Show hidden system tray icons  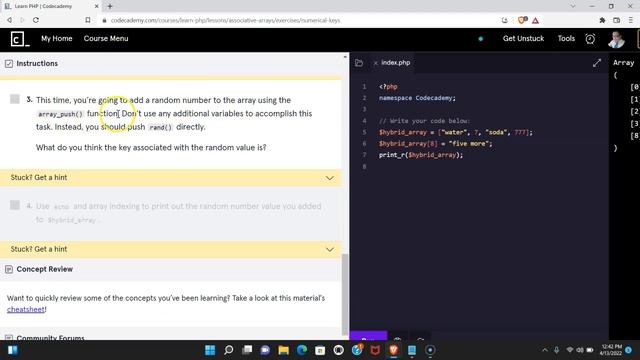pos(544,350)
